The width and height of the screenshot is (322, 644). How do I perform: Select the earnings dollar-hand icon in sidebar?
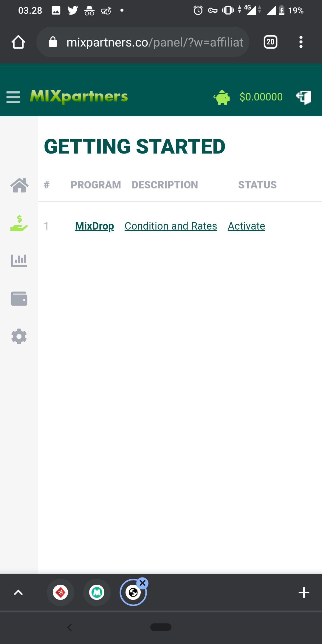19,224
